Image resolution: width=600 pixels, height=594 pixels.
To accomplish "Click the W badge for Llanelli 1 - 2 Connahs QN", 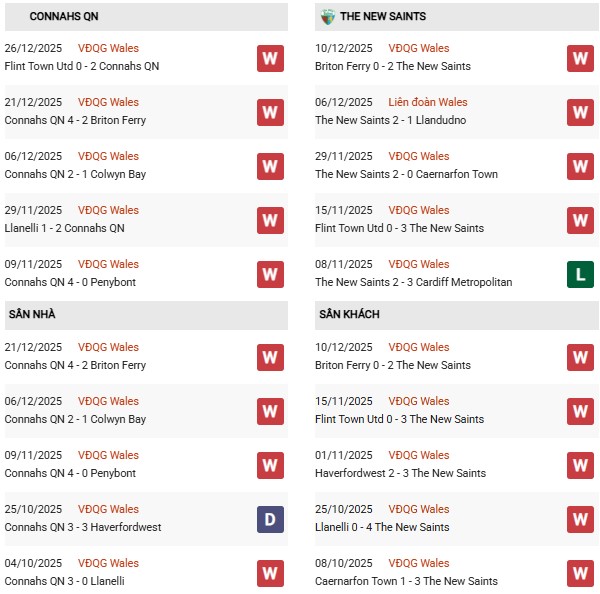I will pyautogui.click(x=270, y=220).
